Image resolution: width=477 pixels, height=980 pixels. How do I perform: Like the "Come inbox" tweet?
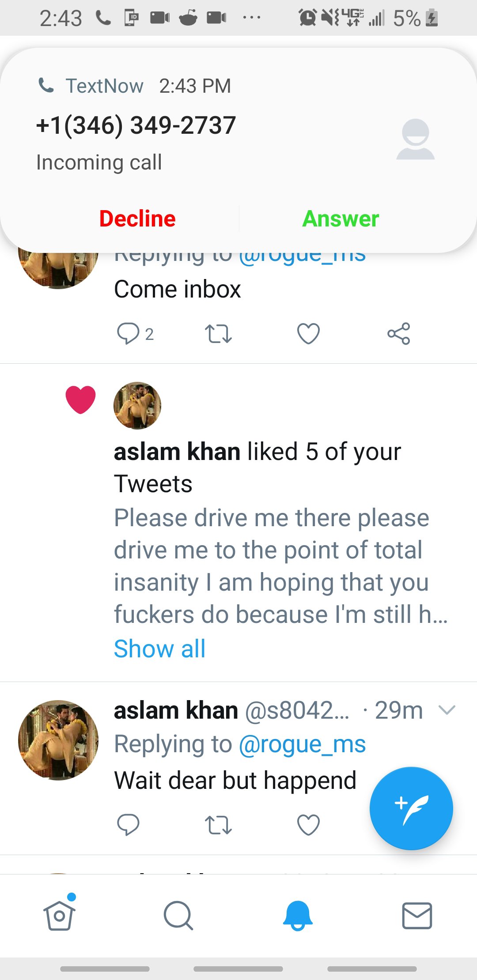pos(308,333)
